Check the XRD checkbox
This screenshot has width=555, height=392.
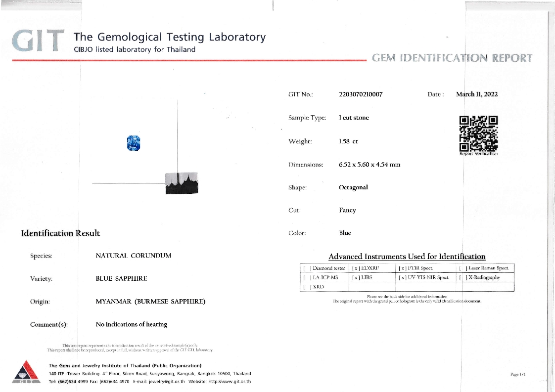coord(307,287)
